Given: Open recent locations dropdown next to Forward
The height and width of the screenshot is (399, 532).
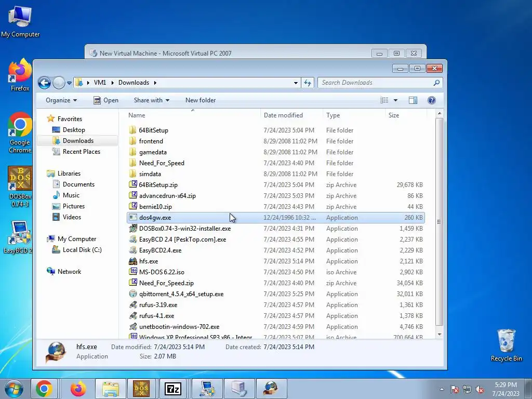Looking at the screenshot, I should pyautogui.click(x=69, y=83).
